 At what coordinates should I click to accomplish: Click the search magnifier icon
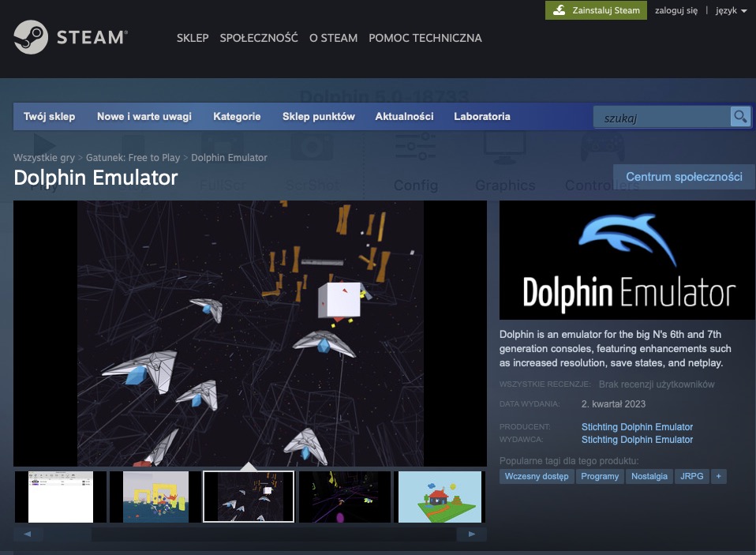click(740, 117)
